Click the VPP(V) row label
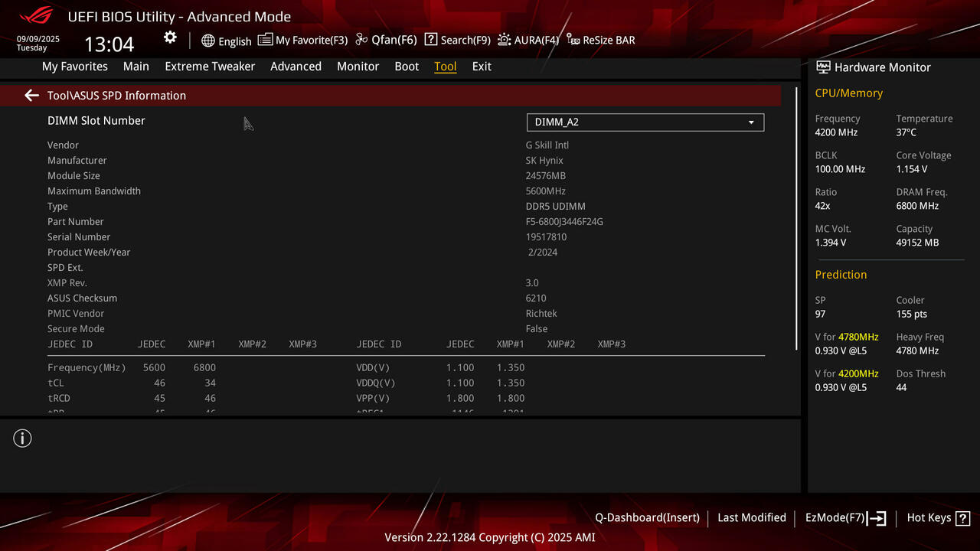 tap(373, 398)
